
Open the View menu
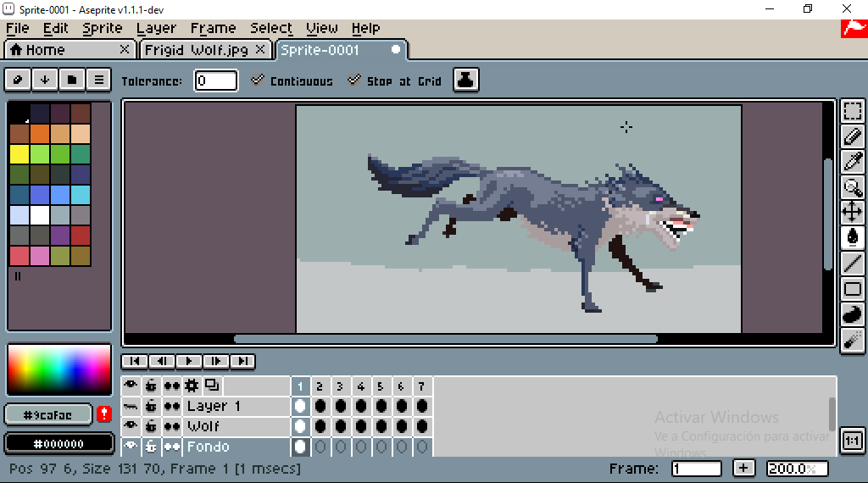pyautogui.click(x=321, y=28)
